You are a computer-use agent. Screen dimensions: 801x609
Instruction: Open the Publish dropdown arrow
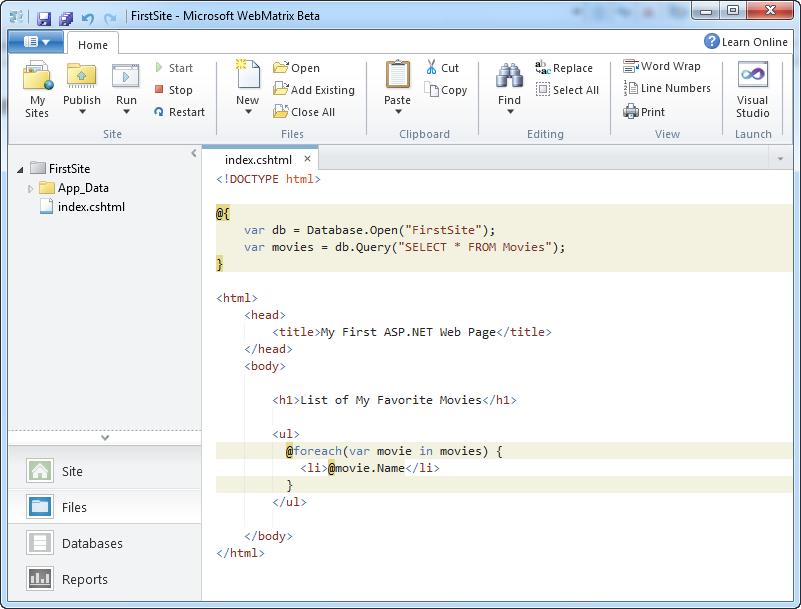pyautogui.click(x=82, y=111)
